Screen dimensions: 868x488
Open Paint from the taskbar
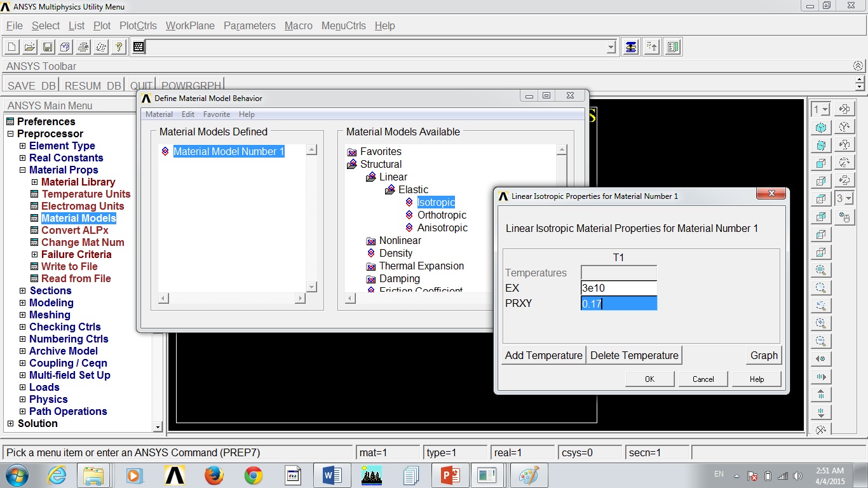[529, 475]
